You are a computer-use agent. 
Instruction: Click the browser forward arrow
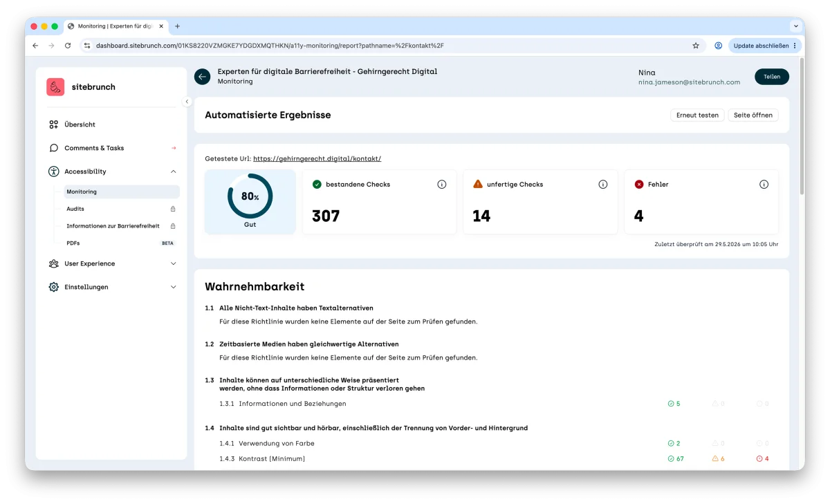pos(51,46)
